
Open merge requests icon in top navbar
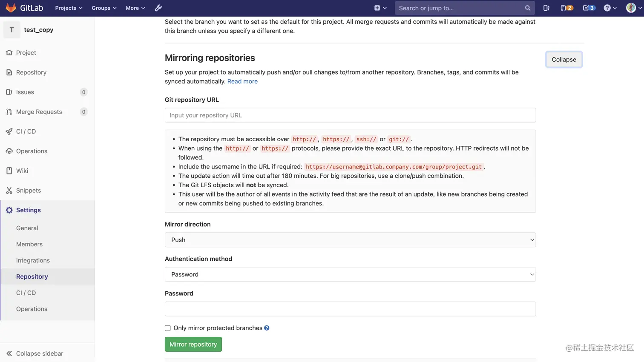566,8
